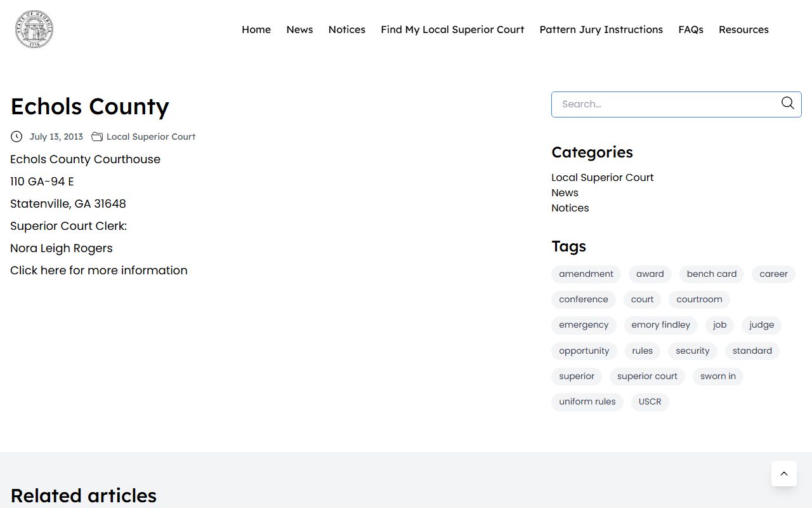The width and height of the screenshot is (812, 508).
Task: Click the rules tag
Action: click(x=643, y=351)
